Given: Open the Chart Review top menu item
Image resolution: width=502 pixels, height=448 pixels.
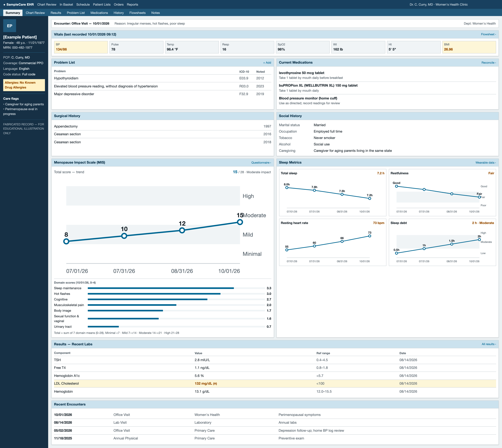Looking at the screenshot, I should click(47, 4).
